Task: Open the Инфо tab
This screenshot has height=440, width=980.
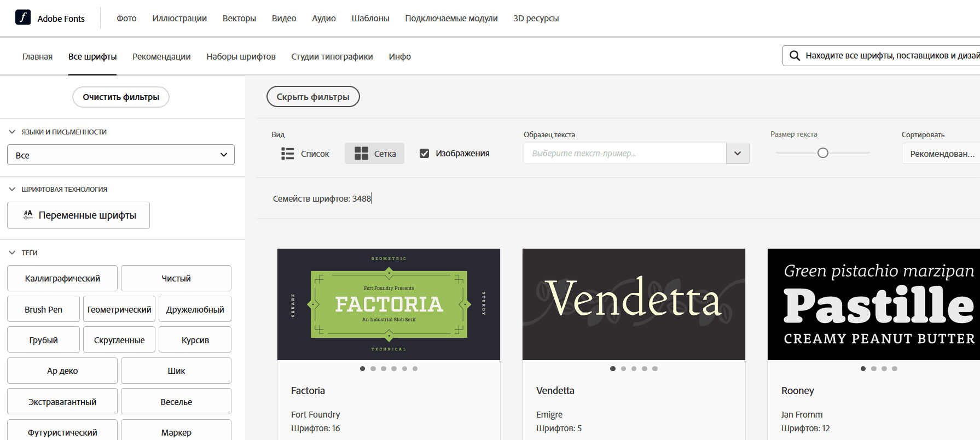Action: pyautogui.click(x=400, y=56)
